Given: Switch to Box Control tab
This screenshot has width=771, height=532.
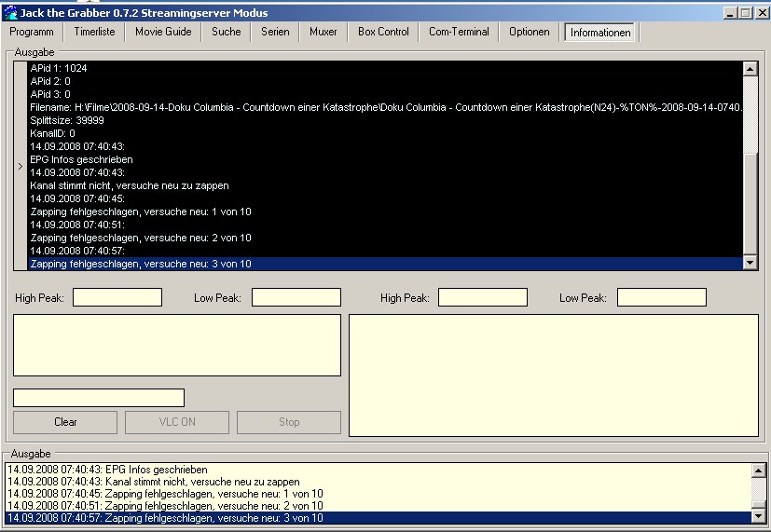Looking at the screenshot, I should pos(383,32).
